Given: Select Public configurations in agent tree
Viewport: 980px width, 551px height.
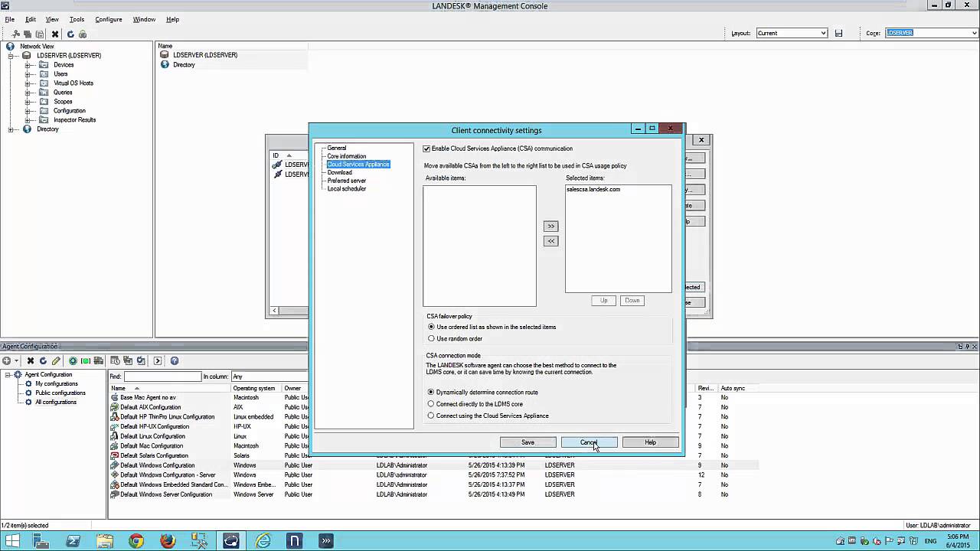Looking at the screenshot, I should tap(60, 393).
